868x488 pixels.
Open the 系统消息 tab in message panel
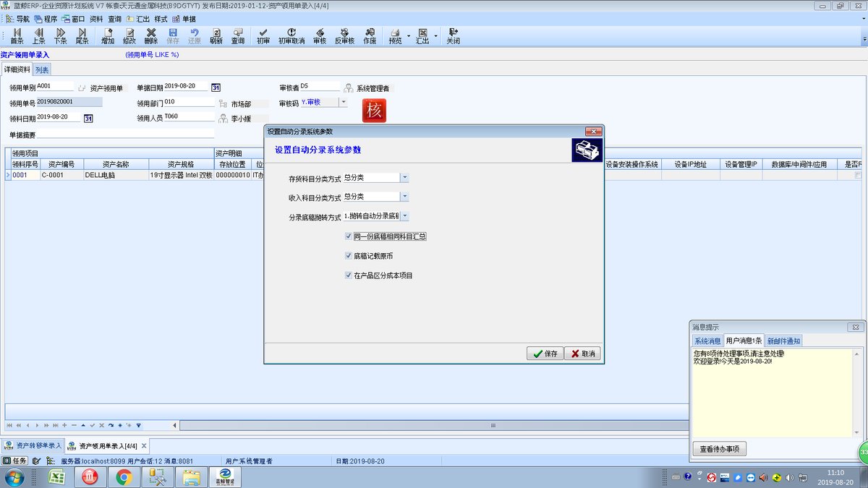pos(707,341)
